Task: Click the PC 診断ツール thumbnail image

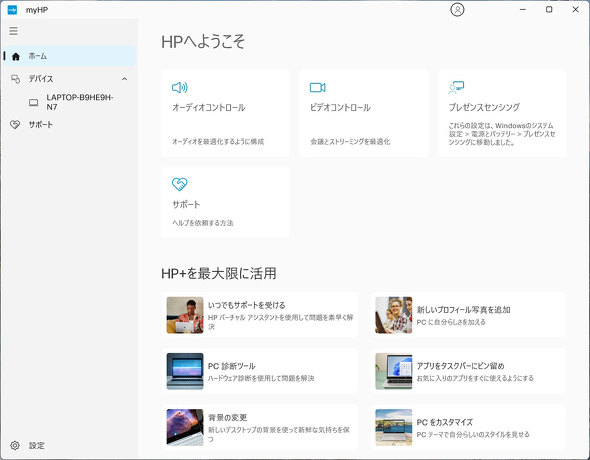Action: [x=185, y=371]
